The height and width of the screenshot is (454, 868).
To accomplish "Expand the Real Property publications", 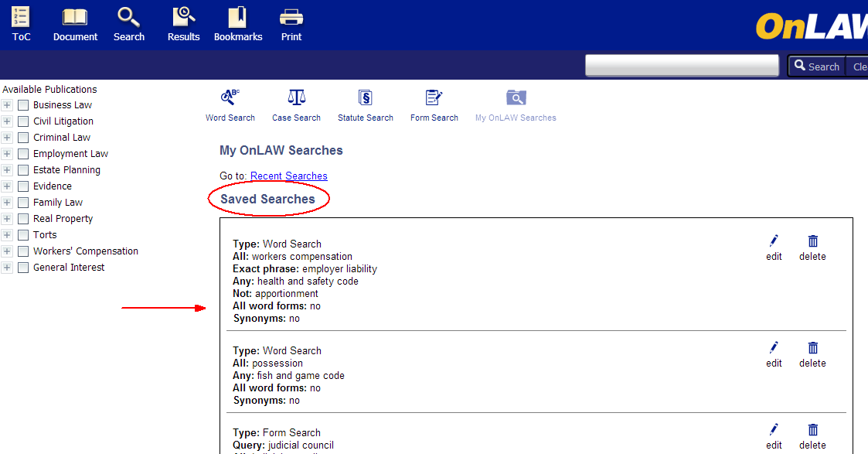I will tap(7, 219).
